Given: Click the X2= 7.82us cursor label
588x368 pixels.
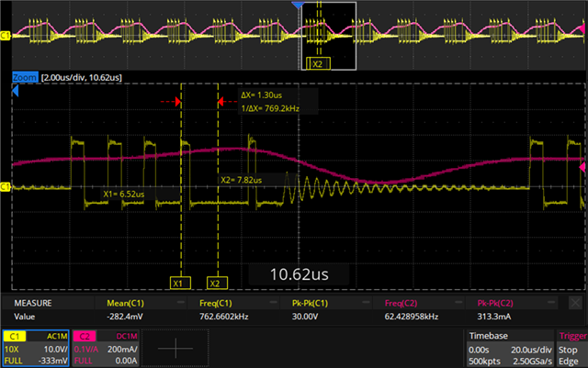Looking at the screenshot, I should click(241, 180).
